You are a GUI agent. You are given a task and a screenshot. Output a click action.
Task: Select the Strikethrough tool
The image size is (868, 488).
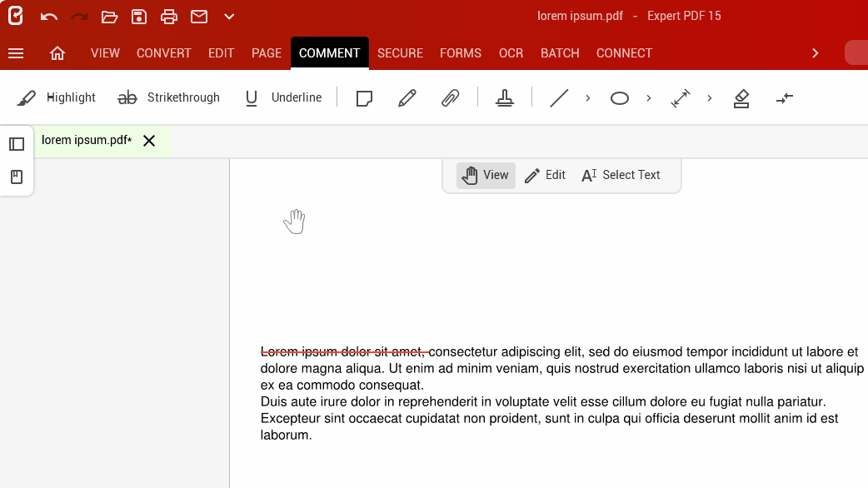coord(168,98)
